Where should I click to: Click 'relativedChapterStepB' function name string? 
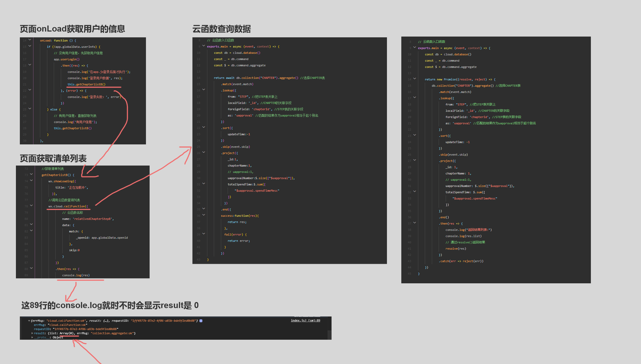coord(93,219)
